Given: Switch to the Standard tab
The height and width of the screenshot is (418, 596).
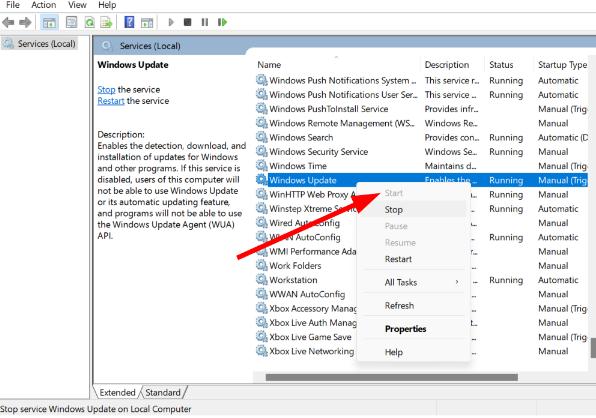Looking at the screenshot, I should pos(163,393).
